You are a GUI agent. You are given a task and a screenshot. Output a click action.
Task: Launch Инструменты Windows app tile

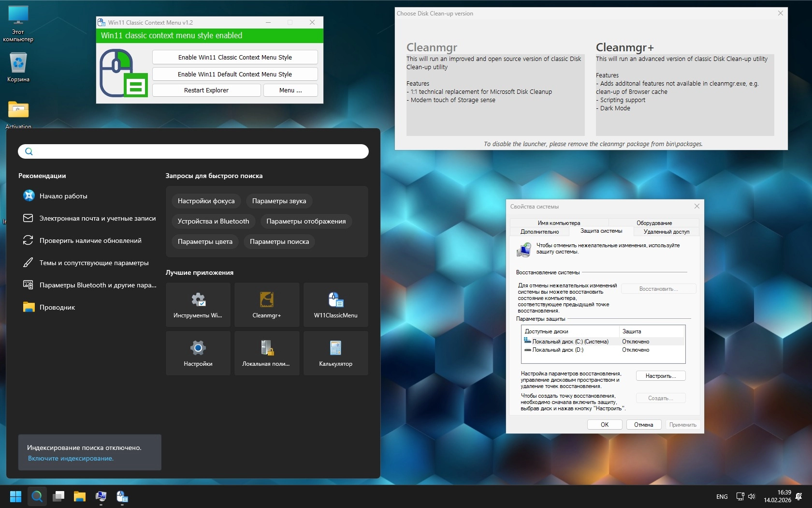coord(198,305)
